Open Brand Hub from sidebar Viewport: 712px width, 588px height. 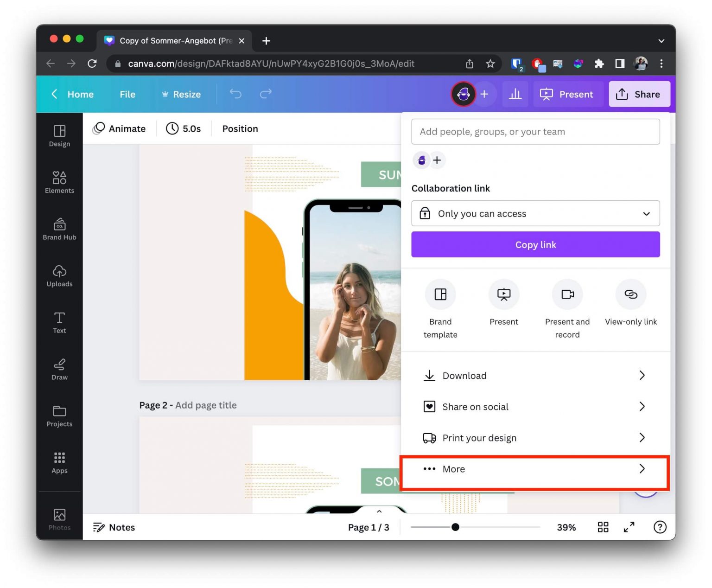59,229
